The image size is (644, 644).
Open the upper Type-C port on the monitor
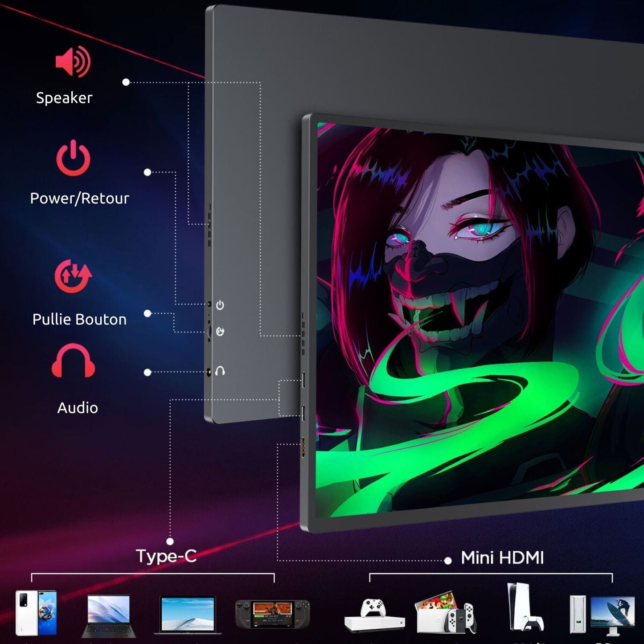pyautogui.click(x=304, y=380)
